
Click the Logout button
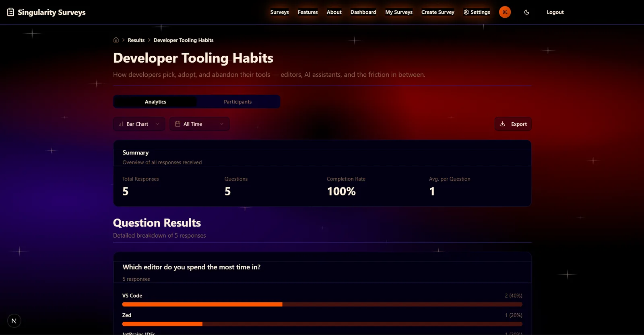coord(555,12)
